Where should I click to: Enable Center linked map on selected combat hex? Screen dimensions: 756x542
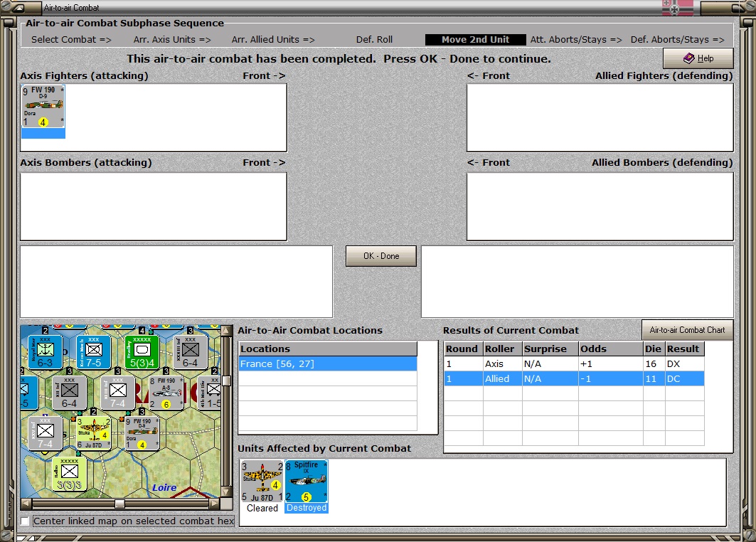click(x=25, y=521)
